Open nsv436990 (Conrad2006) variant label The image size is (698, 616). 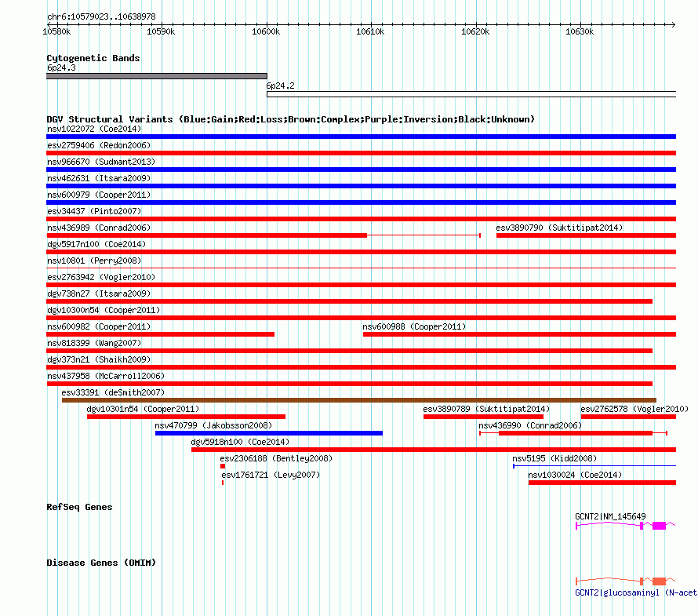530,425
